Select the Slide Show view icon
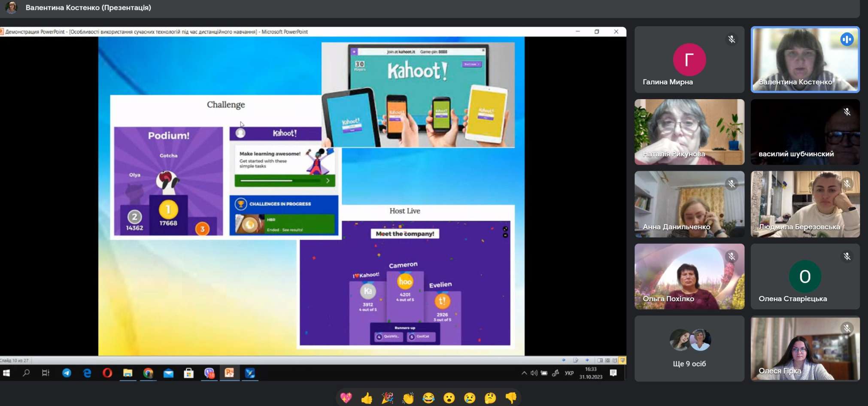This screenshot has height=406, width=868. (x=622, y=360)
